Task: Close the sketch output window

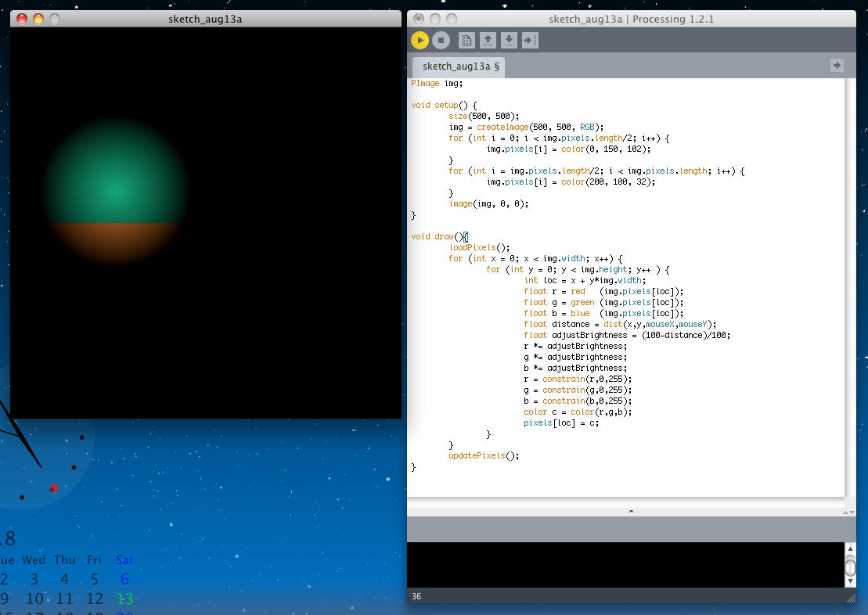Action: (x=22, y=19)
